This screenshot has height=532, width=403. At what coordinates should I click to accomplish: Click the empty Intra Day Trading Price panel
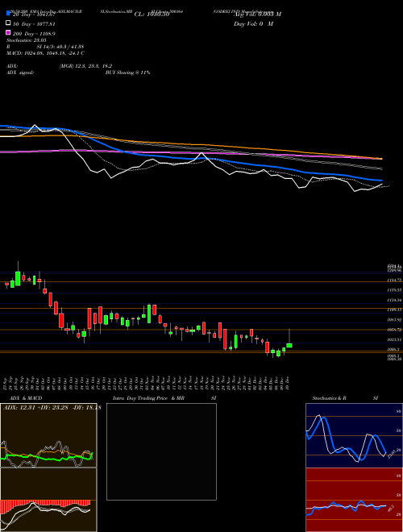click(x=161, y=451)
